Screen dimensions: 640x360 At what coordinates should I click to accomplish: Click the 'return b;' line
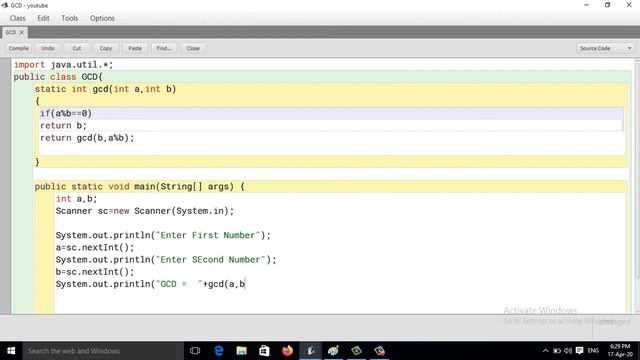point(63,126)
